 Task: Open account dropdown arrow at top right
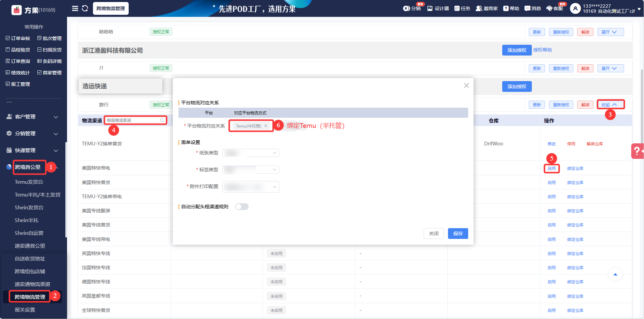(639, 9)
